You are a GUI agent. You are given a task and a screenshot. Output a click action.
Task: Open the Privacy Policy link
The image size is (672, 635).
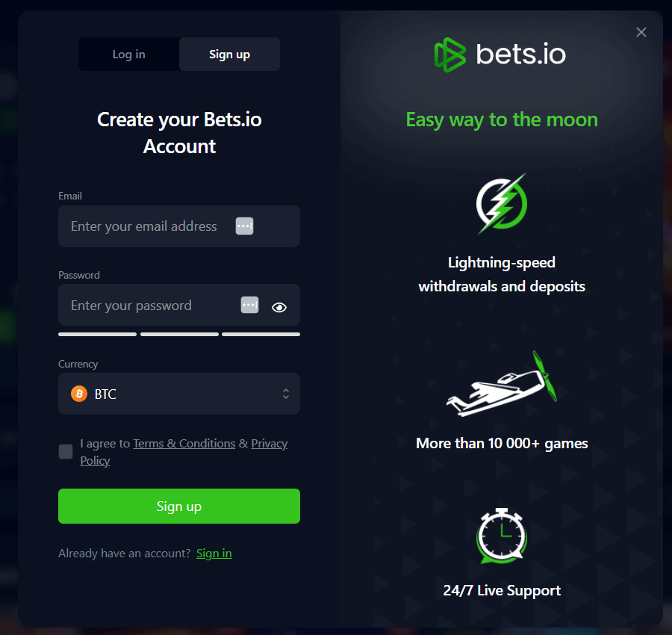269,444
